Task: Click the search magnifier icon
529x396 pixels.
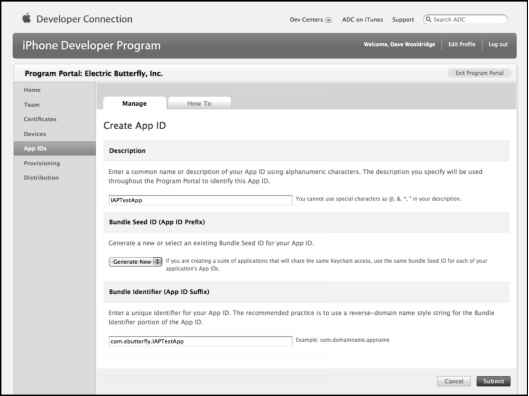Action: click(x=428, y=20)
